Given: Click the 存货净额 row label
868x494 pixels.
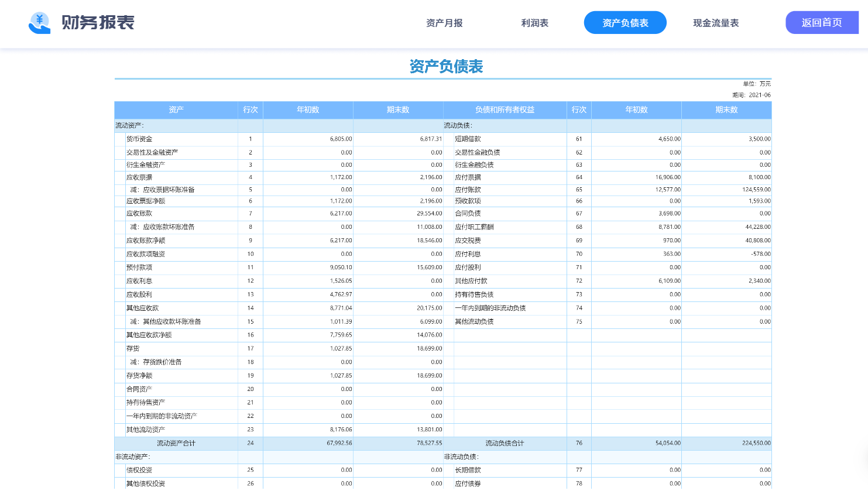Looking at the screenshot, I should coord(139,375).
